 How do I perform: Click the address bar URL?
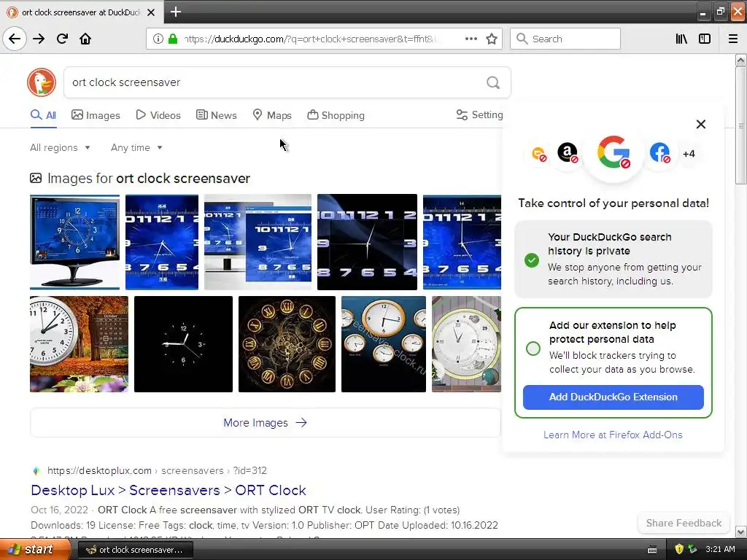coord(311,39)
